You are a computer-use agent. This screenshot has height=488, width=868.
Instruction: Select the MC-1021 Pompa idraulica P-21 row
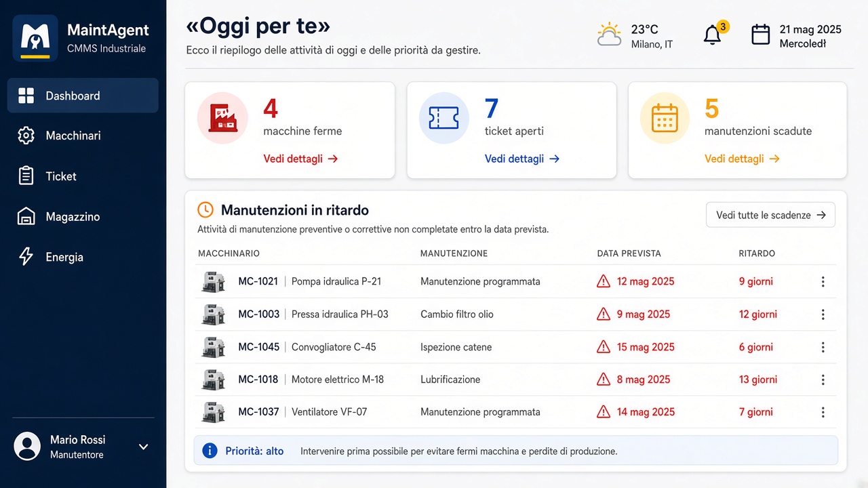[515, 282]
